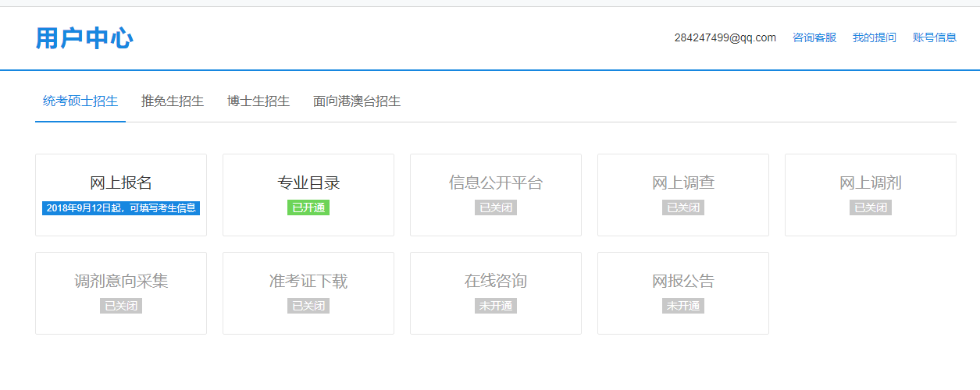The width and height of the screenshot is (980, 390).
Task: Select the 网报公告 card
Action: [683, 292]
